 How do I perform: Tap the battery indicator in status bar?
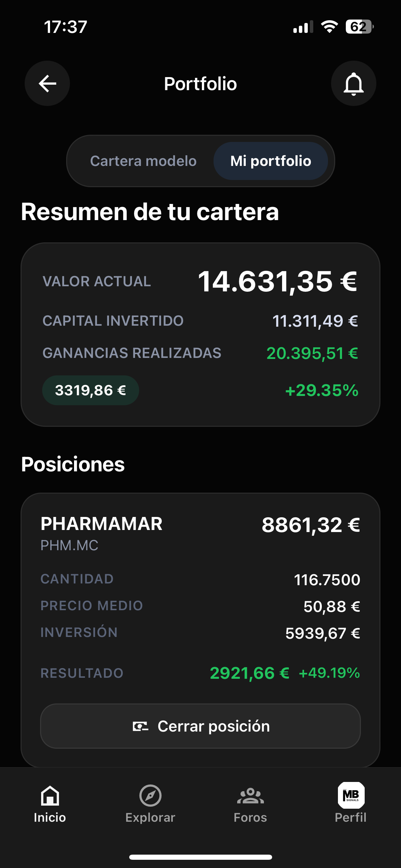coord(359,27)
